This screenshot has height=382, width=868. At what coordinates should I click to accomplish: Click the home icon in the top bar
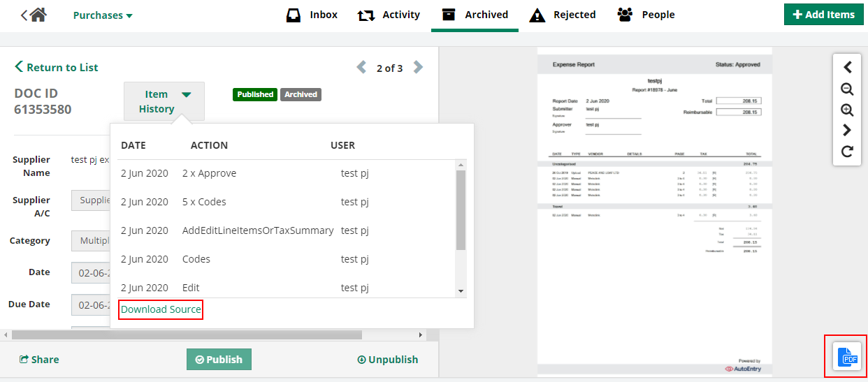pos(38,15)
